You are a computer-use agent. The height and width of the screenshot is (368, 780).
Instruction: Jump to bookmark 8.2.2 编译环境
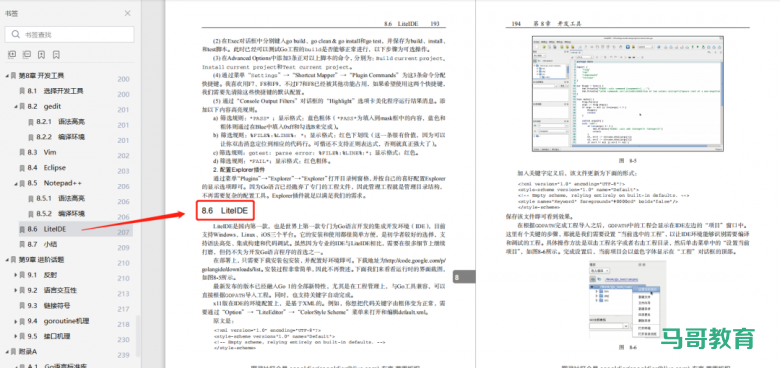[x=61, y=137]
